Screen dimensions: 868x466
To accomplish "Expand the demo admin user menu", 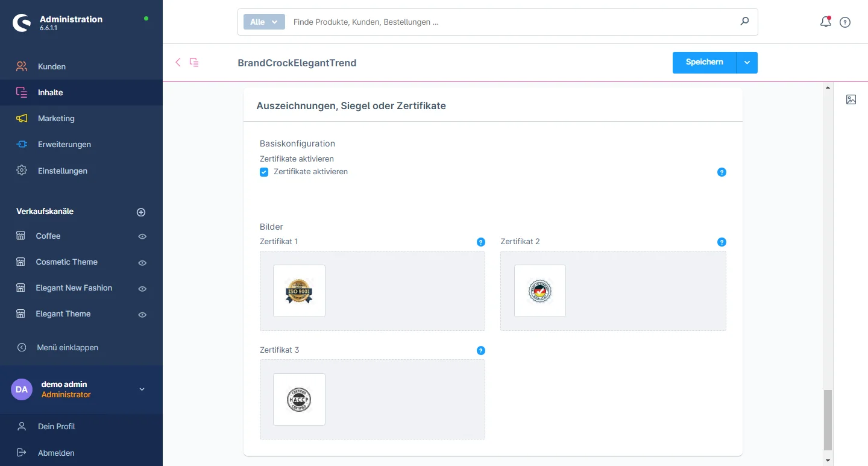I will [142, 389].
